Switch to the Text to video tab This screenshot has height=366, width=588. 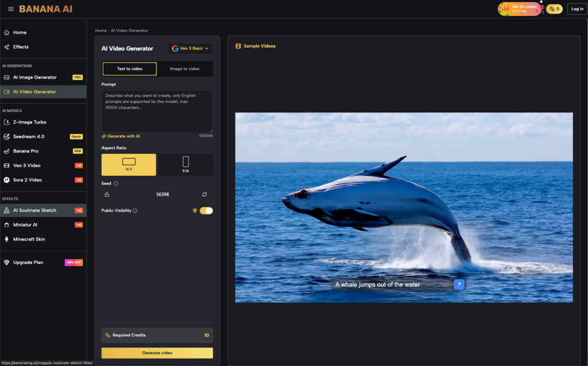[129, 69]
